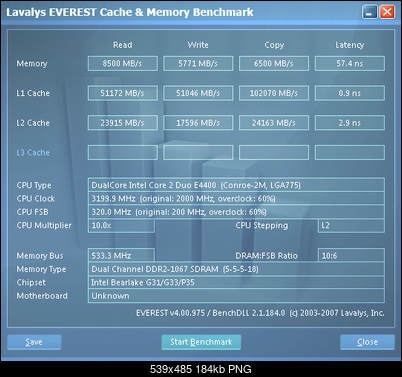Click the empty L3 Cache Latency field
The image size is (402, 377).
pos(350,152)
